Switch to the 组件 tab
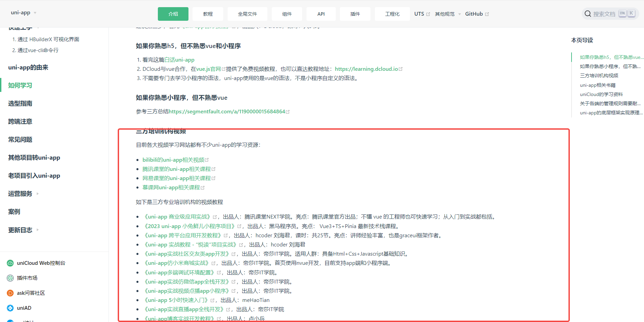Image resolution: width=644 pixels, height=322 pixels. (x=287, y=14)
